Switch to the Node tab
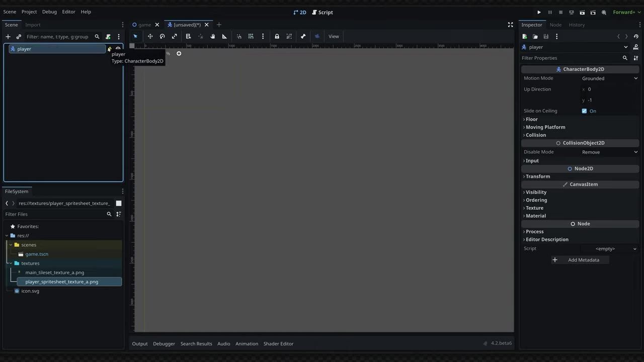 [x=555, y=25]
